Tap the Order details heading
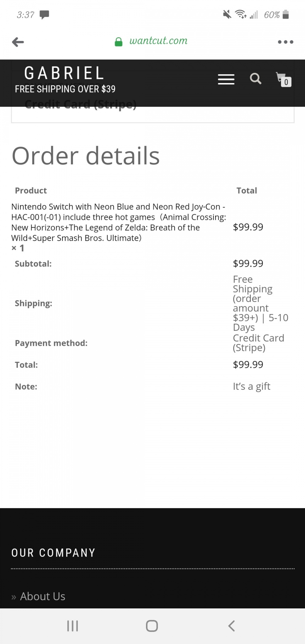The image size is (305, 644). coord(86,156)
